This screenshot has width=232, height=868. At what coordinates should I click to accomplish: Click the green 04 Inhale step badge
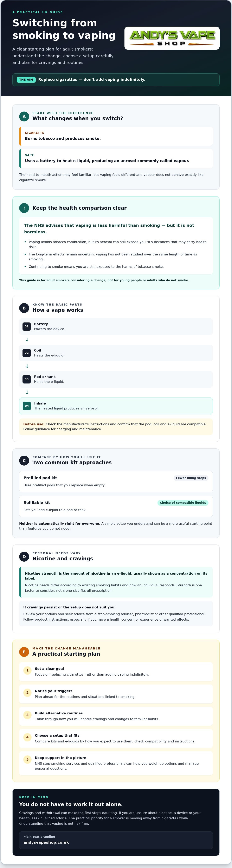tap(27, 406)
